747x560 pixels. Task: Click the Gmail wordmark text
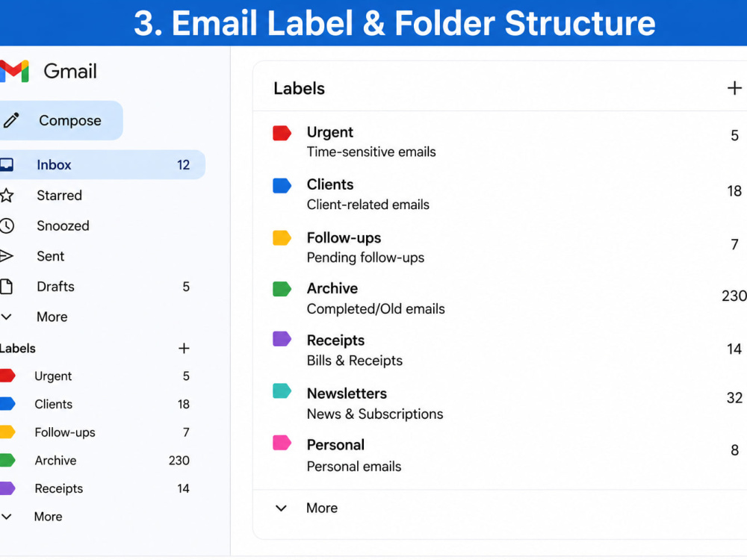(70, 72)
